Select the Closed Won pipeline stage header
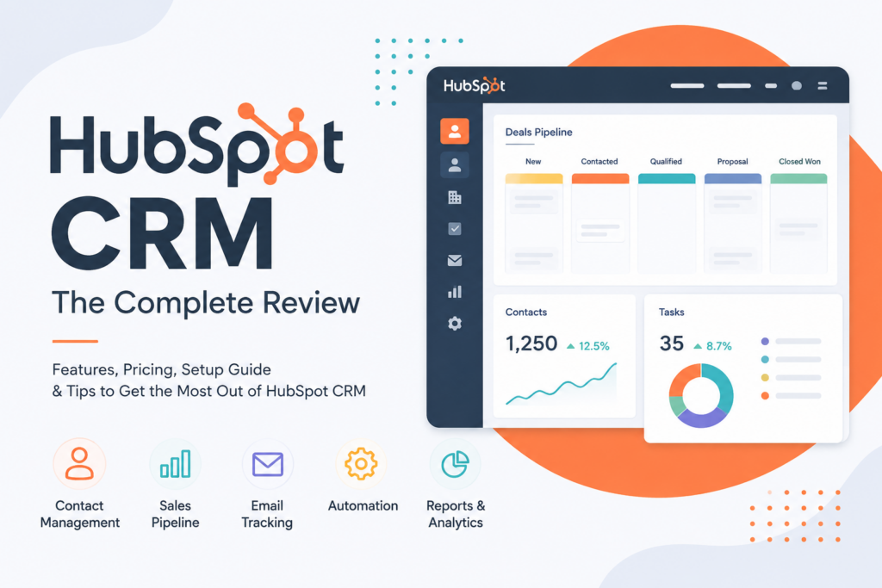Viewport: 882px width, 588px height. [x=799, y=161]
